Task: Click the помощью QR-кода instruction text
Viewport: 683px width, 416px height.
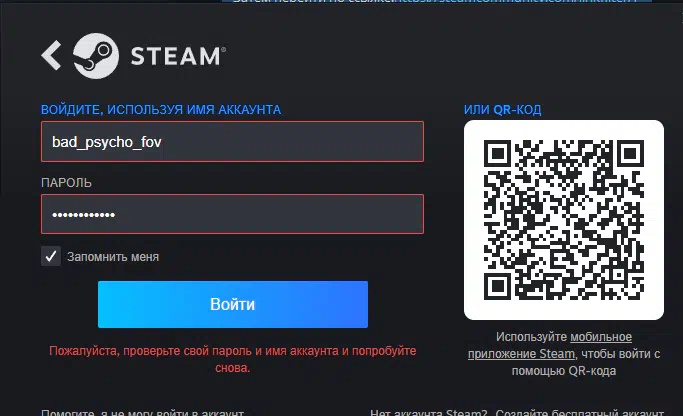Action: [564, 371]
